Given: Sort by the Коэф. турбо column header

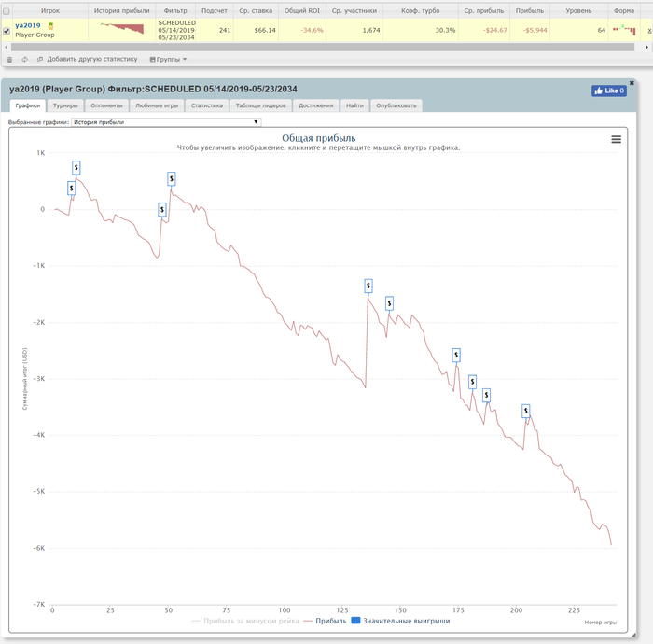Looking at the screenshot, I should (x=420, y=11).
